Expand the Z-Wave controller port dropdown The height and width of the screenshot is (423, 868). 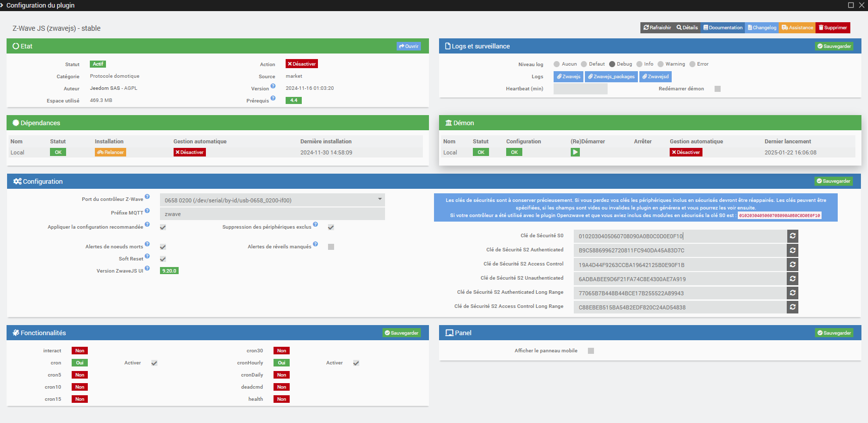click(x=272, y=200)
